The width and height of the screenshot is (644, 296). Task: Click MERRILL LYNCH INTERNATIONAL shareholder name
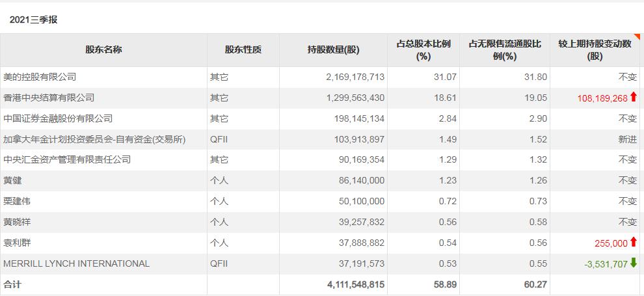[x=76, y=263]
